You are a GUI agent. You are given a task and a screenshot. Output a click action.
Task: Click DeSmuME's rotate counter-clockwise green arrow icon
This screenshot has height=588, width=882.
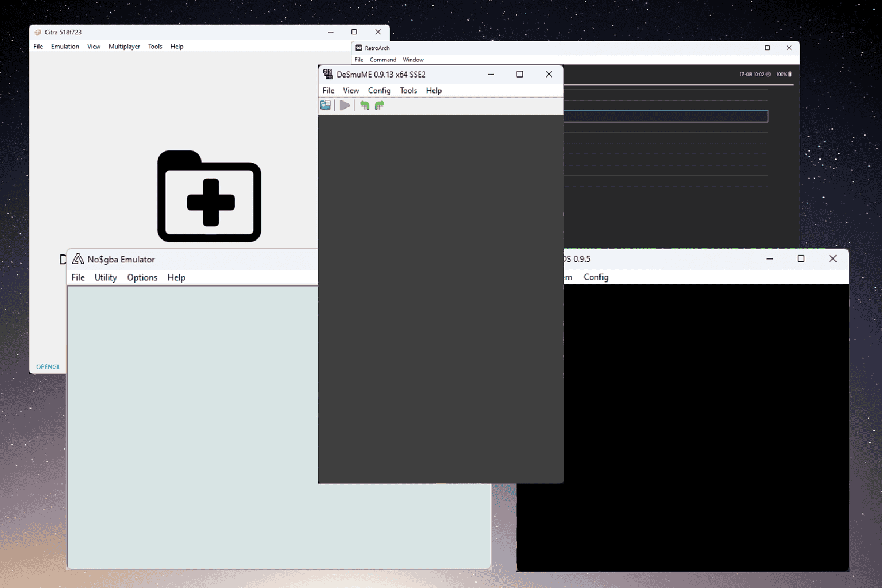point(365,105)
